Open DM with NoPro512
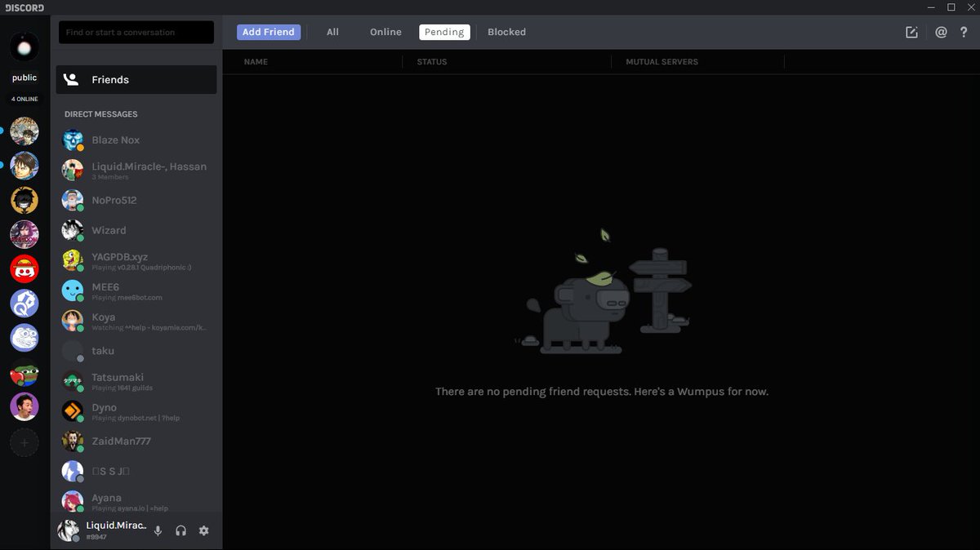Screen dimensions: 980x550 coord(136,200)
